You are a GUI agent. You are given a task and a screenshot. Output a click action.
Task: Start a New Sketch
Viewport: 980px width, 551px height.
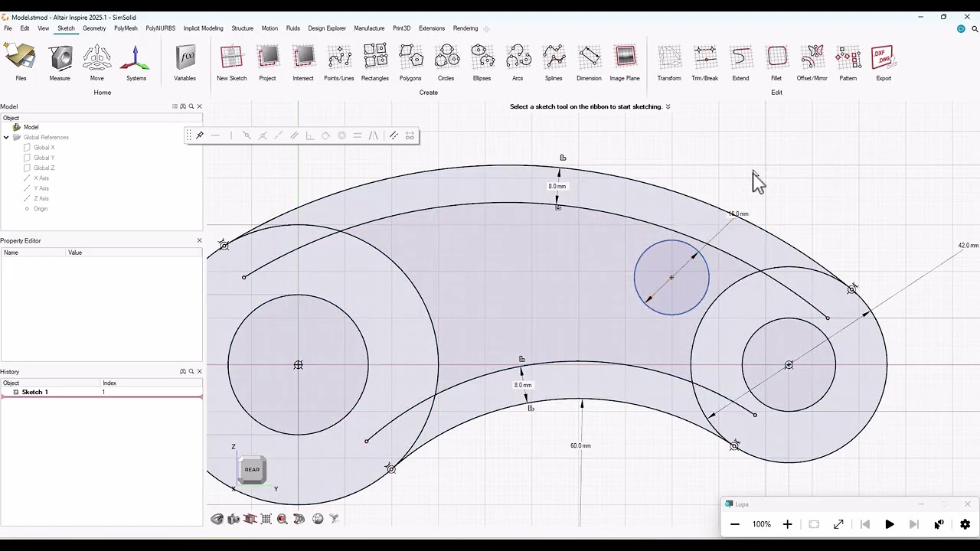pos(231,57)
